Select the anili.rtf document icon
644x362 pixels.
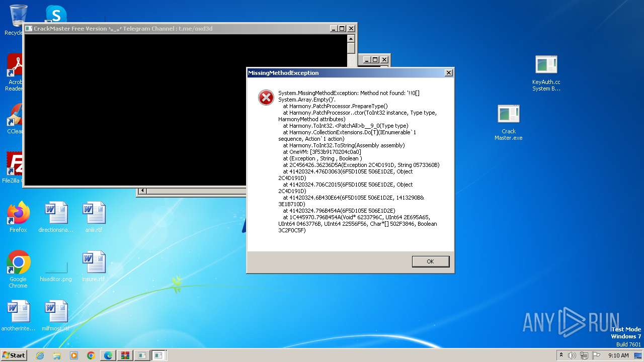[x=94, y=217]
